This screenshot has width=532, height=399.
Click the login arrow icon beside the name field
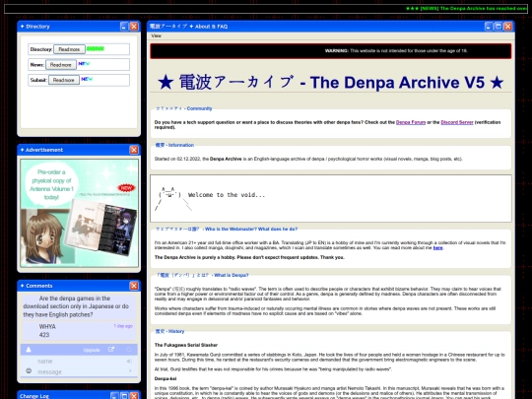tap(129, 362)
